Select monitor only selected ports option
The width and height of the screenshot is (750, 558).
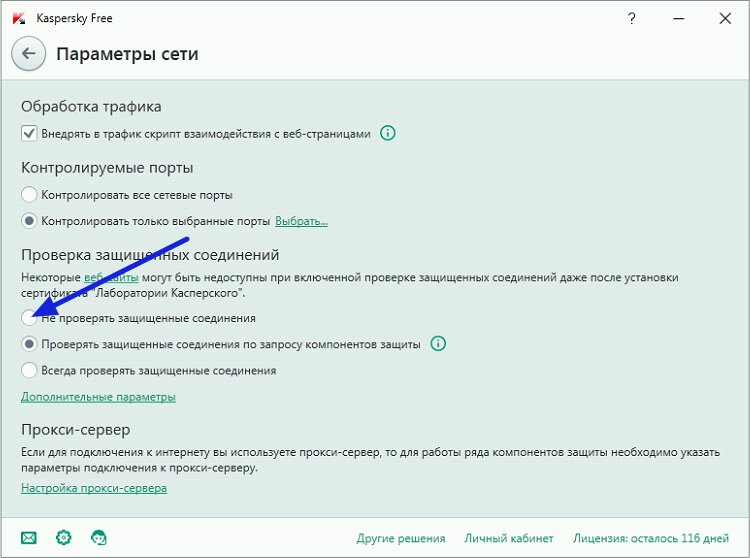pyautogui.click(x=29, y=221)
